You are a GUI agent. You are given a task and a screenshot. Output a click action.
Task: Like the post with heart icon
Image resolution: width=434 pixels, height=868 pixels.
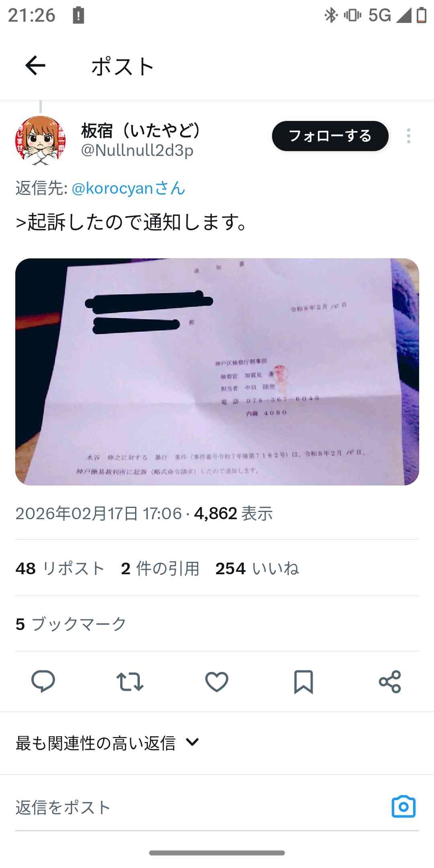click(217, 682)
